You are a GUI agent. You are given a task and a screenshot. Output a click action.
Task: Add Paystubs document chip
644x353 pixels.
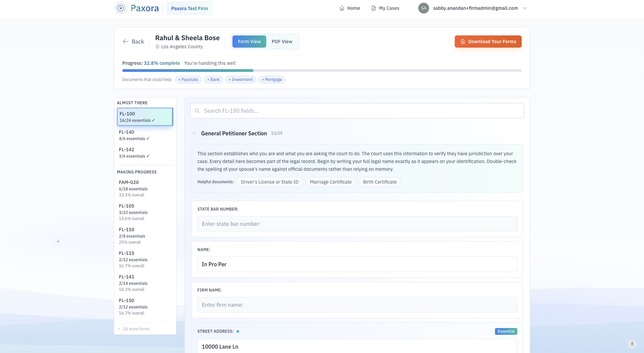(x=188, y=80)
